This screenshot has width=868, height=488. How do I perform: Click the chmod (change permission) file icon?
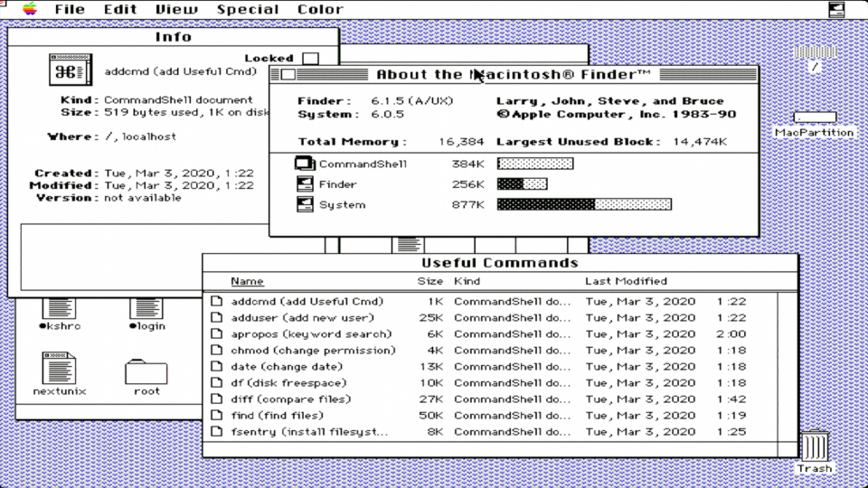216,351
